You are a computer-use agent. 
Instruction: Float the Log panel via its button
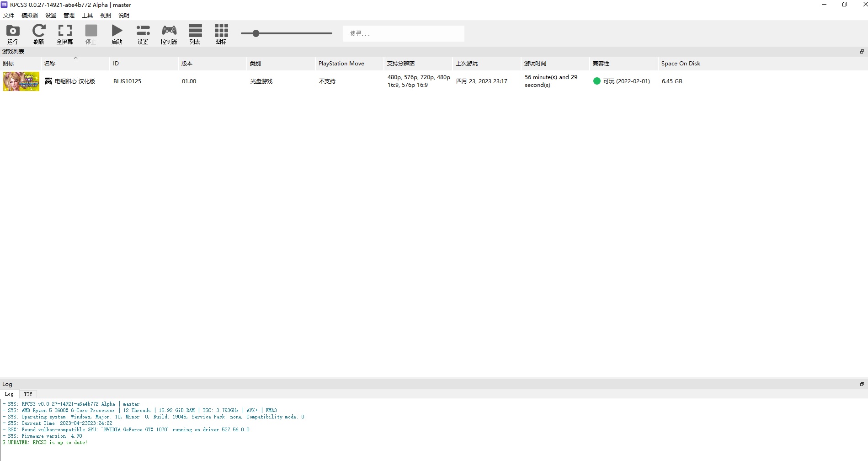(862, 384)
